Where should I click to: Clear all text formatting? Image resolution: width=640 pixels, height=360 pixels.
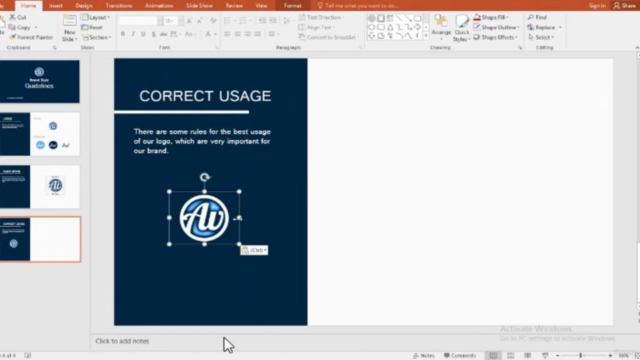tap(213, 20)
